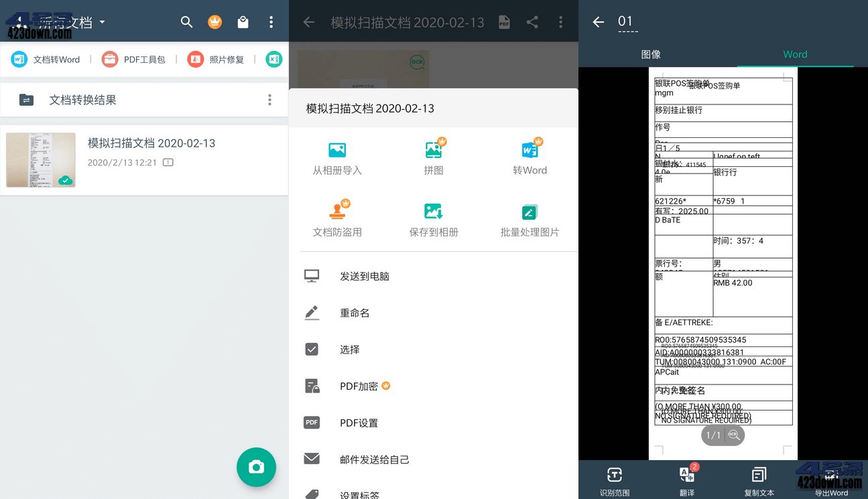Share the document using the share icon
The height and width of the screenshot is (499, 868).
(532, 21)
